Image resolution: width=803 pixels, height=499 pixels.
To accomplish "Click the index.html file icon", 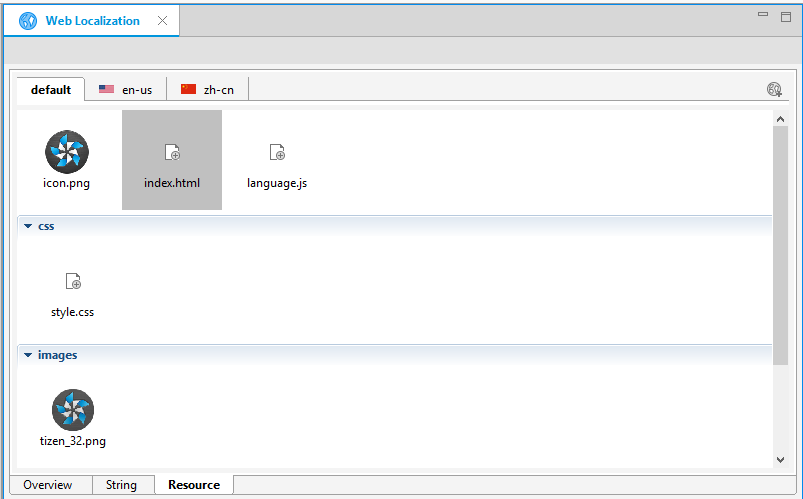I will 172,152.
